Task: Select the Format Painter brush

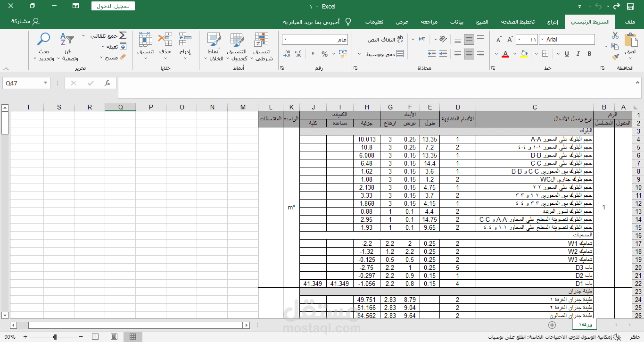Action: [x=615, y=57]
